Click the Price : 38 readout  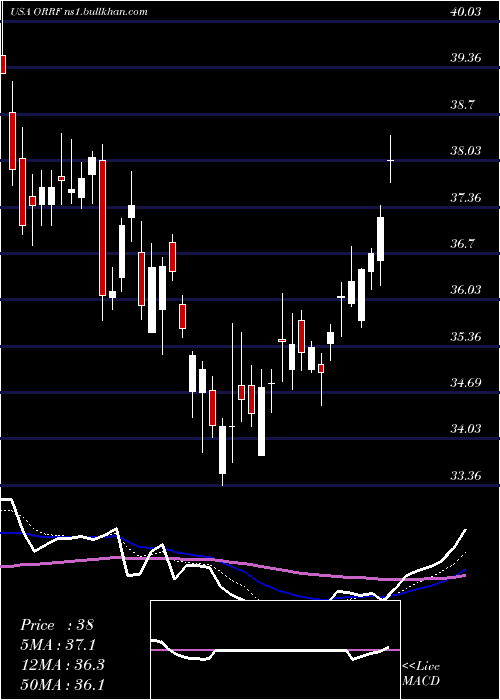click(57, 625)
